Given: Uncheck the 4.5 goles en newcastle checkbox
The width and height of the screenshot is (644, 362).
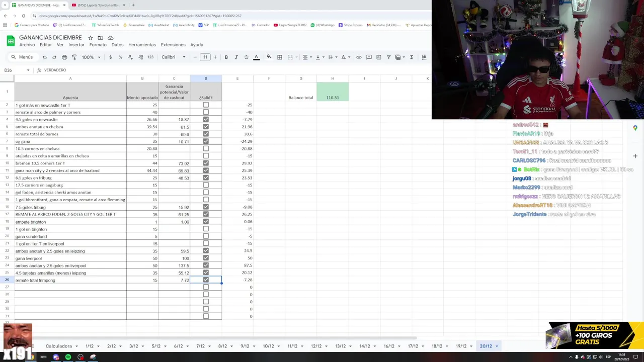Looking at the screenshot, I should (206, 120).
